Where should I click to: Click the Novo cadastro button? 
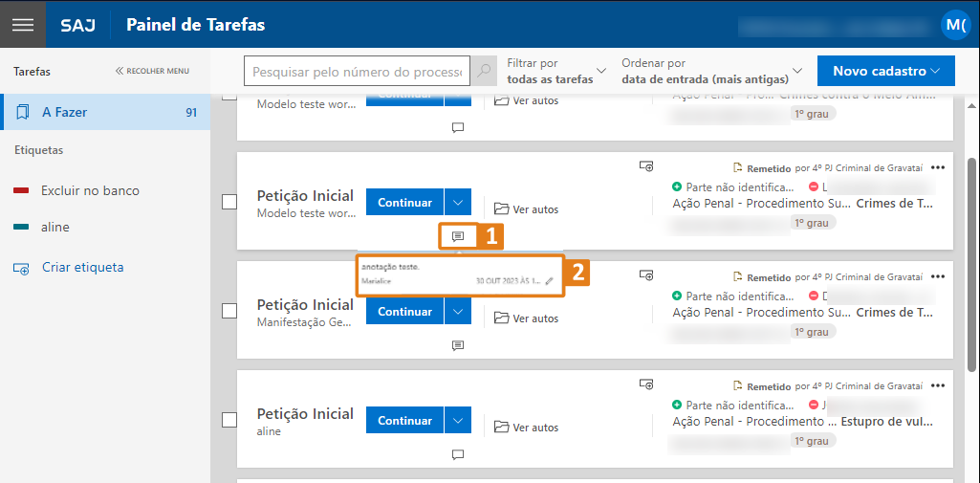click(x=886, y=71)
